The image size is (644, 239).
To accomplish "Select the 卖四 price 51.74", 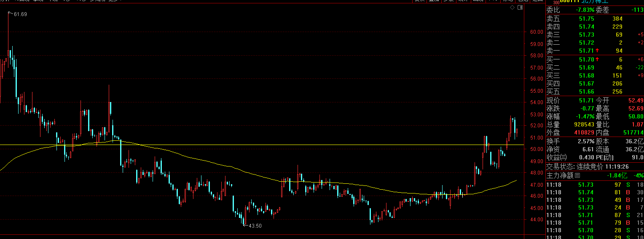I will point(587,27).
